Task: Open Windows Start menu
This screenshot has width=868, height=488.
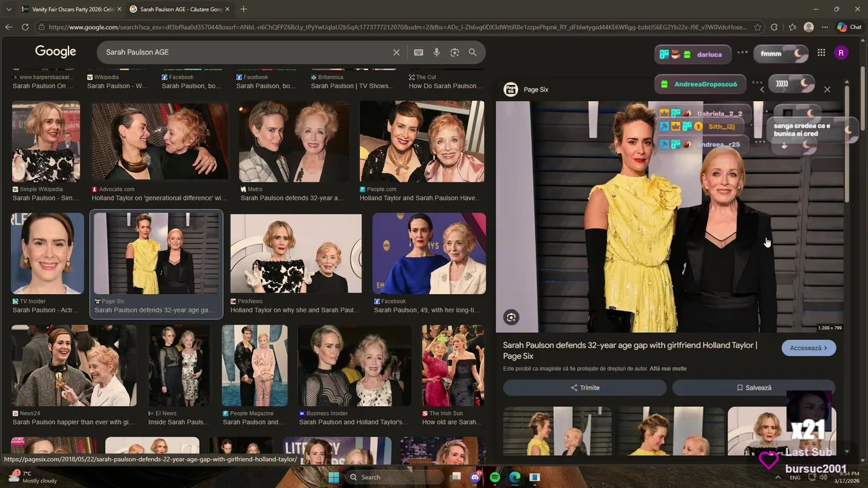Action: [334, 477]
